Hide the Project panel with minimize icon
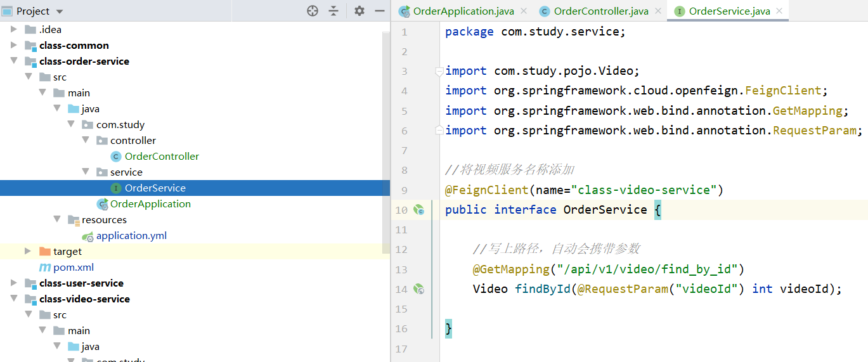Viewport: 868px width, 362px height. click(380, 11)
